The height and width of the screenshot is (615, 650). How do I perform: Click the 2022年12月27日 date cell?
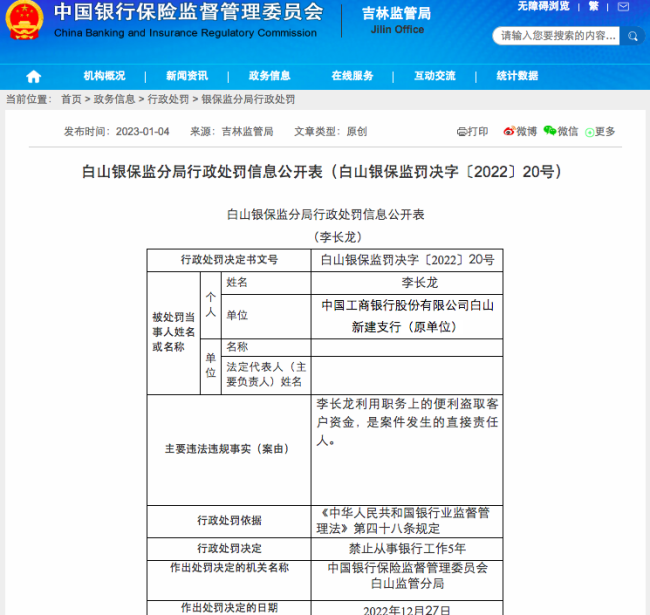pos(407,609)
